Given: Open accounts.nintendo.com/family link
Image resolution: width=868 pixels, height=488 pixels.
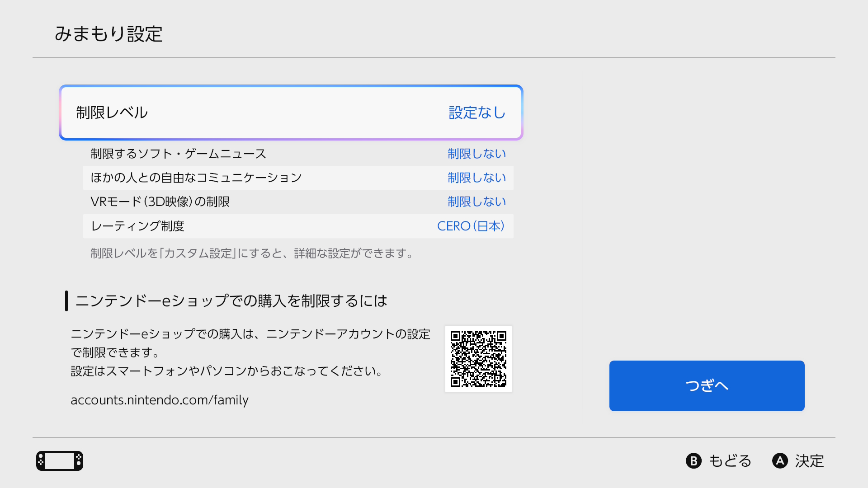Looking at the screenshot, I should 159,400.
